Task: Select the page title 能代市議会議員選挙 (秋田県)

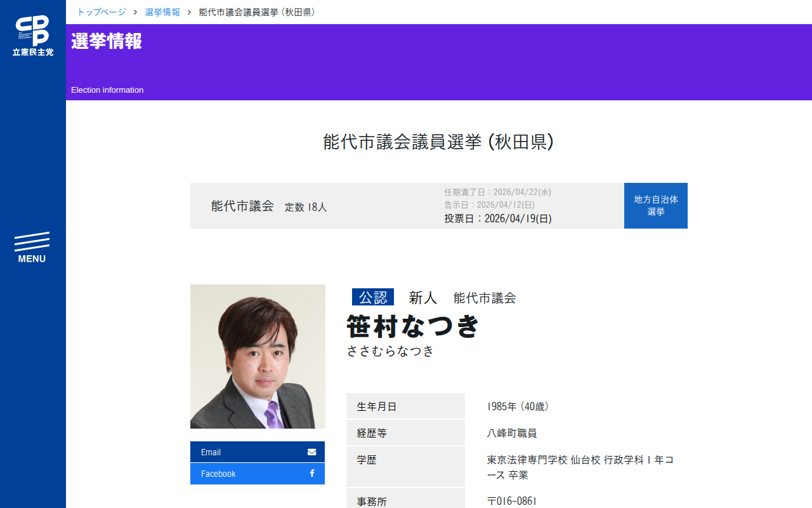Action: coord(439,142)
